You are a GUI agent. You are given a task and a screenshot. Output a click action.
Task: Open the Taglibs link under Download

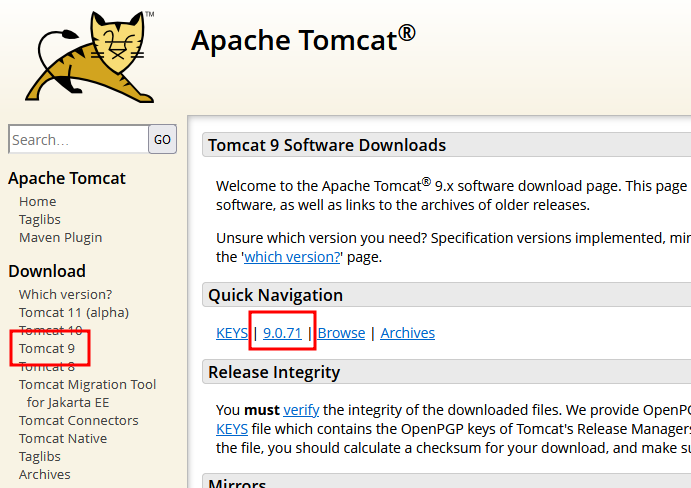tap(40, 457)
